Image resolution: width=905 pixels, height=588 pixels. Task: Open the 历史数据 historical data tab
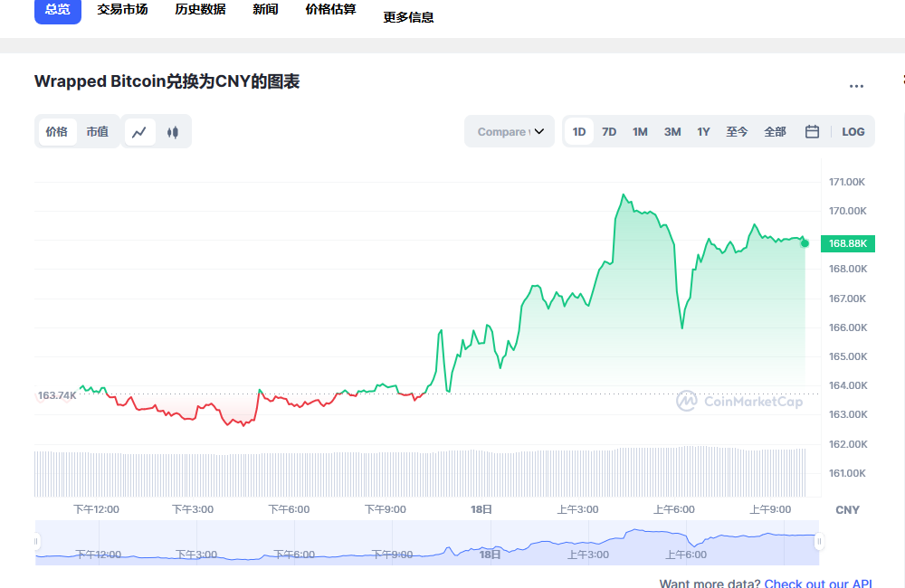tap(200, 9)
